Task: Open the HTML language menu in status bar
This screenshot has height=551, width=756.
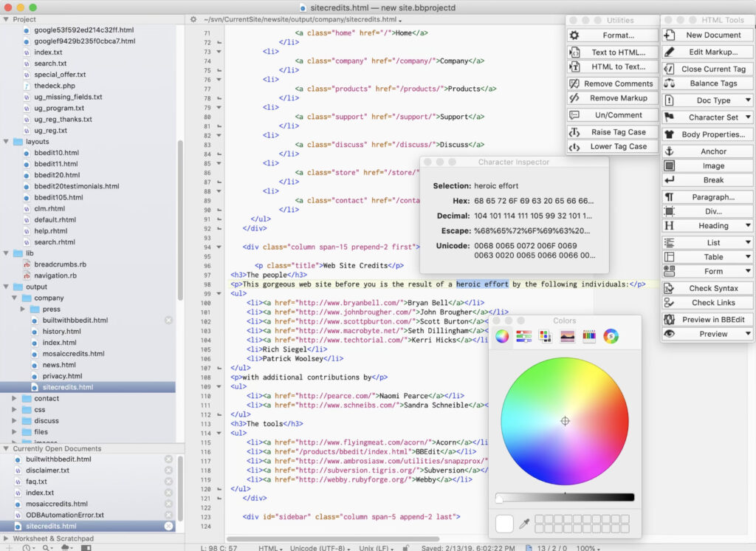Action: tap(269, 547)
